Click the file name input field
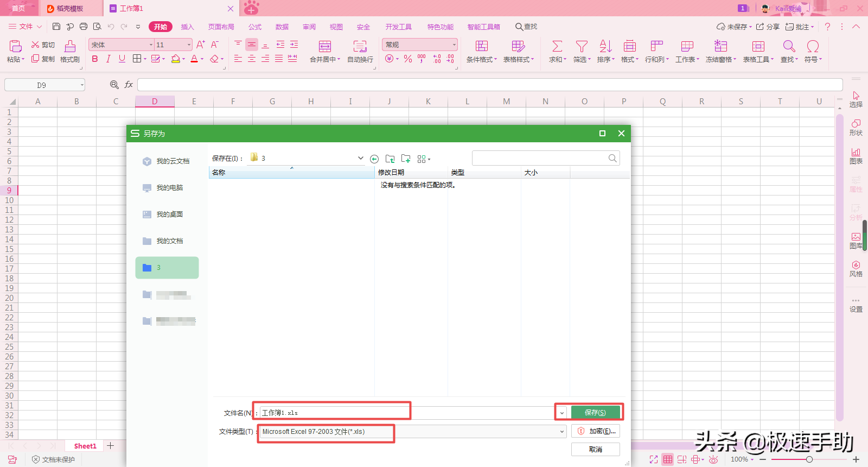The image size is (868, 467). (x=334, y=413)
